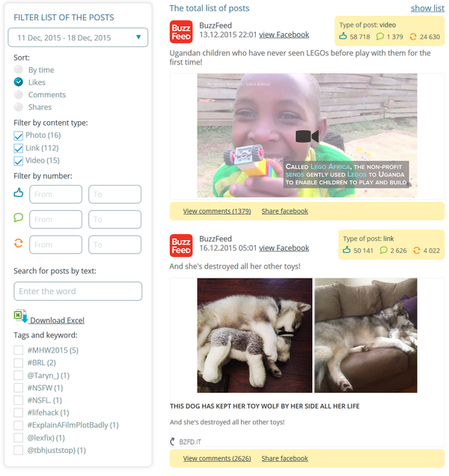449x476 pixels.
Task: Click BuzzFeed logo on the dog post
Action: [x=181, y=245]
